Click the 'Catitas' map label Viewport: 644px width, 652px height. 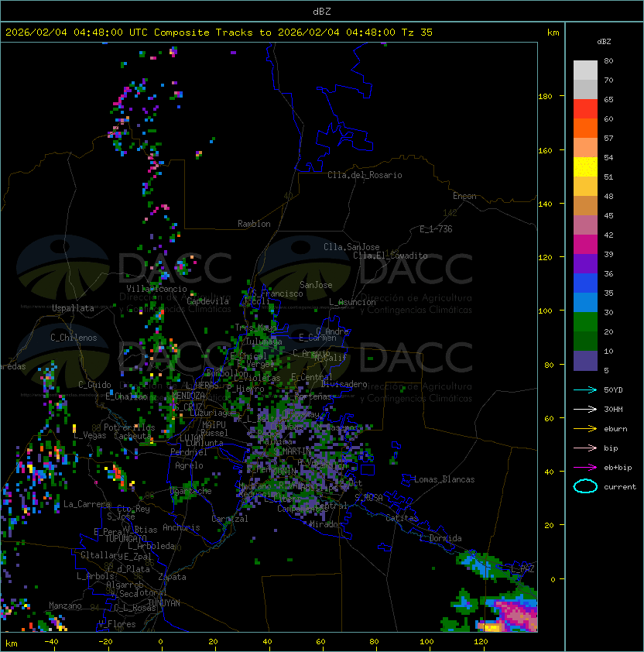pos(402,518)
